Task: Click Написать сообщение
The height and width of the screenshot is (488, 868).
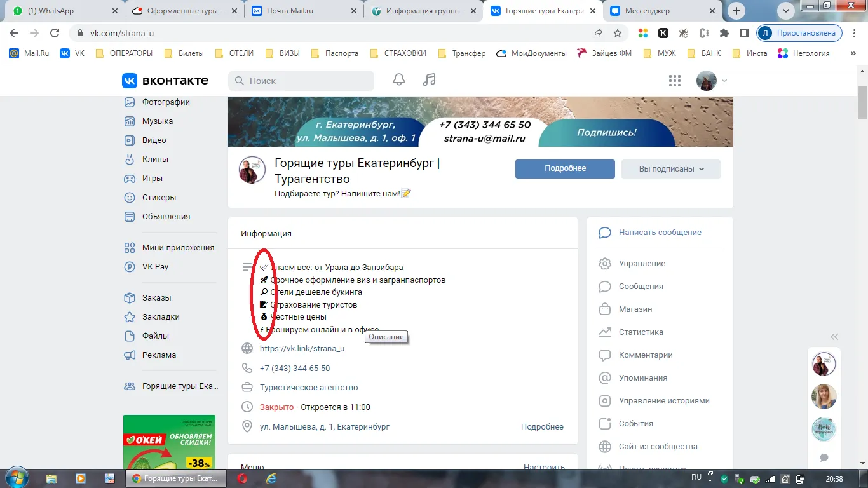Action: 650,233
